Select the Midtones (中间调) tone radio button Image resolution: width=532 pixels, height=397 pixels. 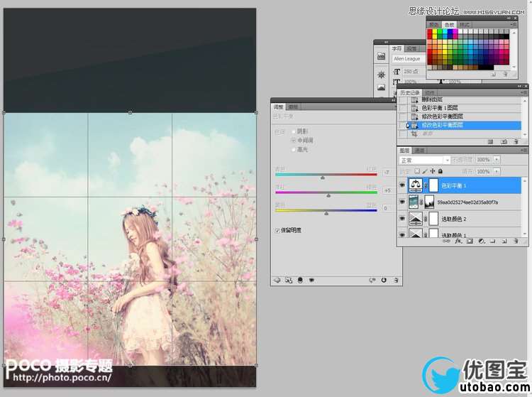tap(294, 140)
